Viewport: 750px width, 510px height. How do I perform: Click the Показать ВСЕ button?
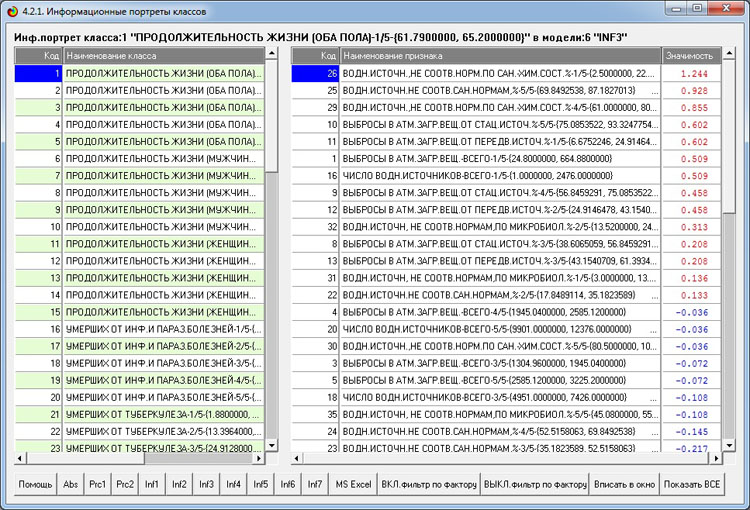click(691, 484)
